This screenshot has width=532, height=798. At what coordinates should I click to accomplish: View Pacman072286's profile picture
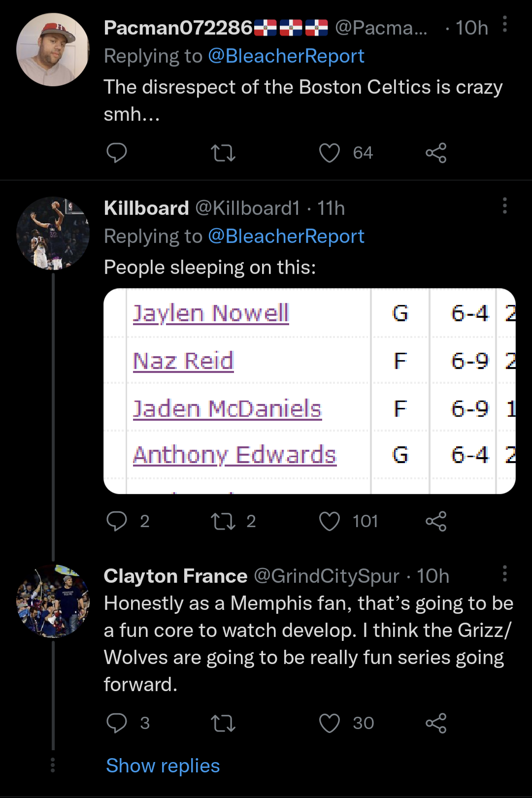pos(53,50)
